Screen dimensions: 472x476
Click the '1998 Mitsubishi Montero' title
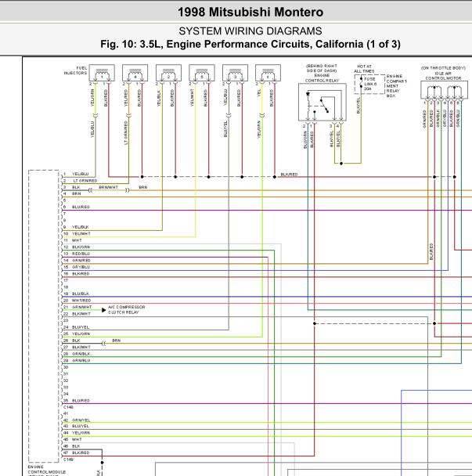250,13
